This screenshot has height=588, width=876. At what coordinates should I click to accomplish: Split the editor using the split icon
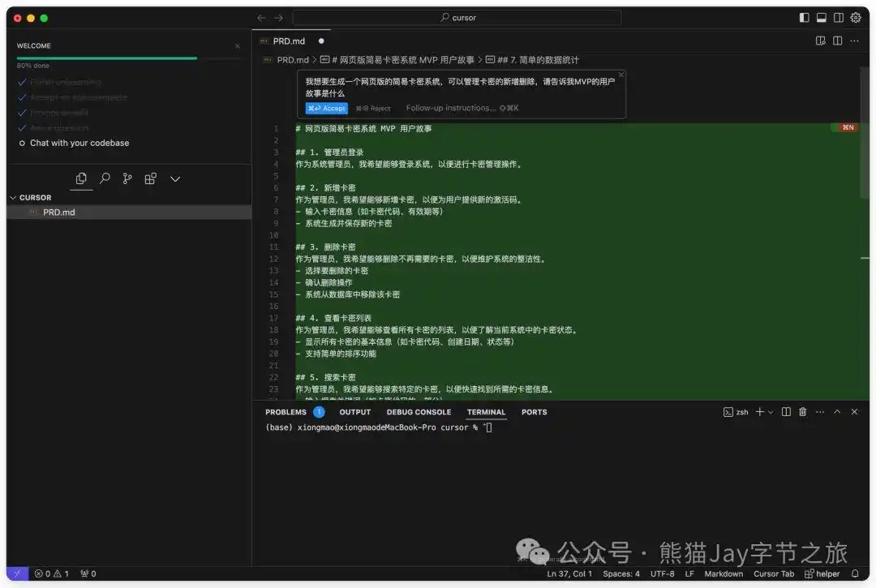(x=838, y=39)
